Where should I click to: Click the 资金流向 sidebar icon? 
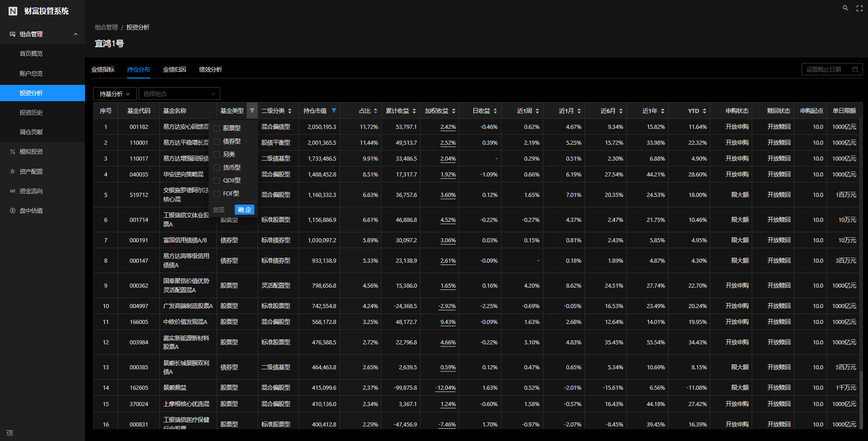click(x=13, y=191)
